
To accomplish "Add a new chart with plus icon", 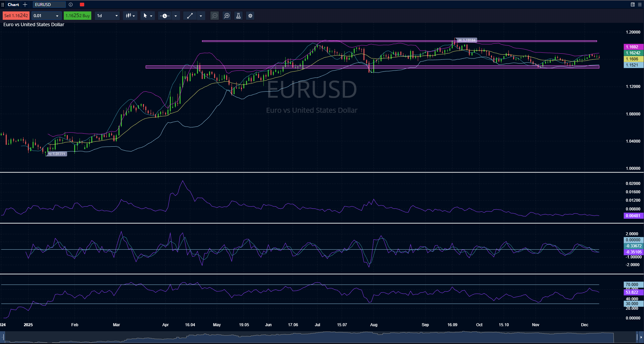I will [x=25, y=5].
